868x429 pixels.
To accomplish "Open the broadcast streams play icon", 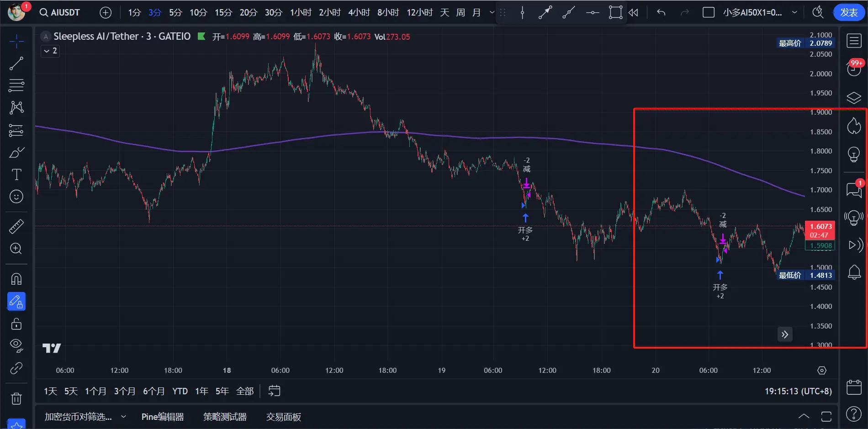I will (855, 245).
